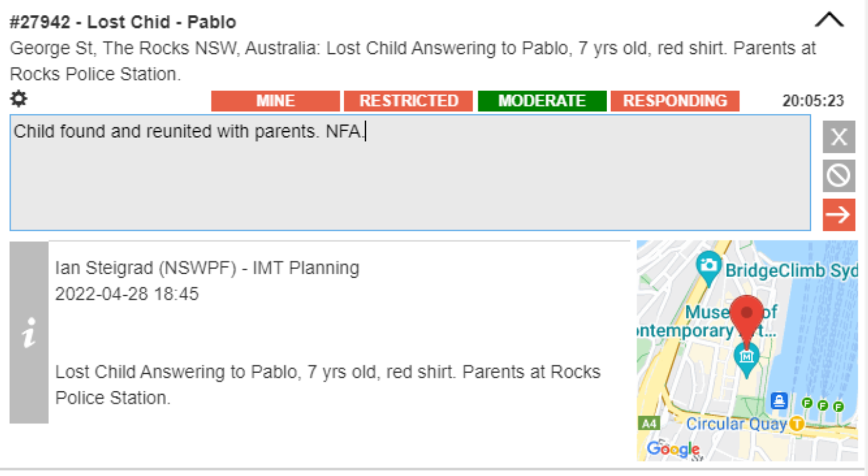Click the X cancel message button

[x=838, y=137]
